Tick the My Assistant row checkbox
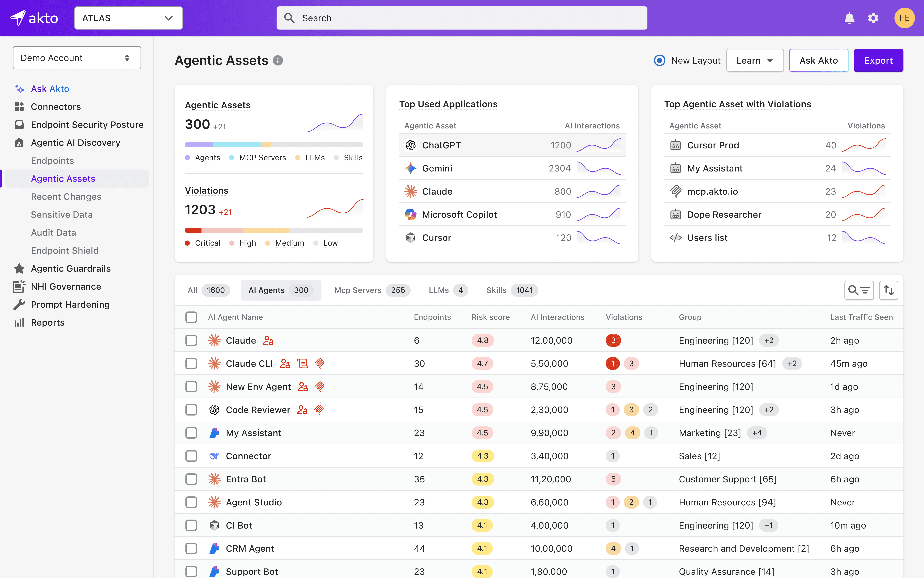Image resolution: width=924 pixels, height=578 pixels. click(x=191, y=433)
